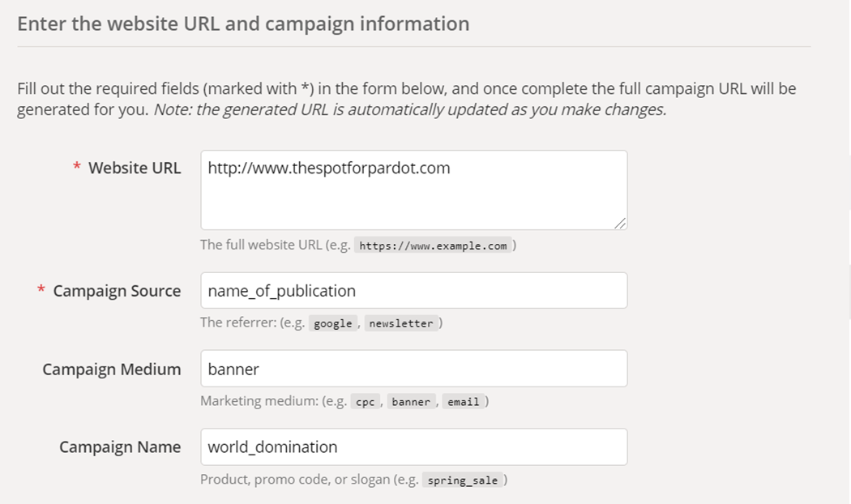Select the Campaign Name field with world_domination
Viewport: 851px width, 504px height.
pyautogui.click(x=413, y=446)
